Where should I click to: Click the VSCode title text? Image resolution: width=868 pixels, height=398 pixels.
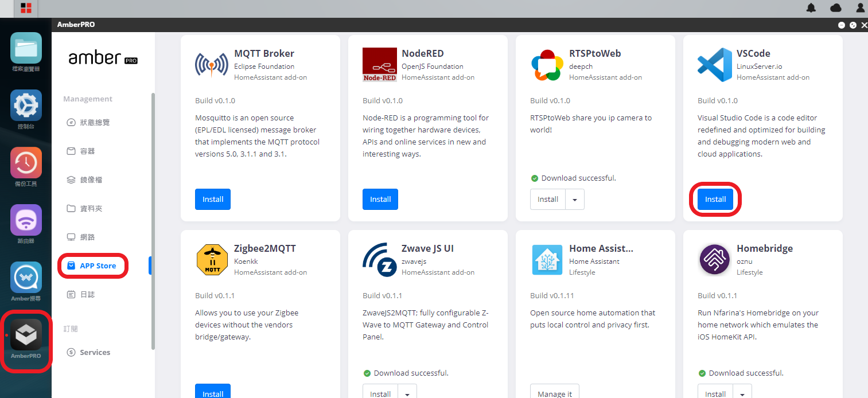[x=753, y=53]
